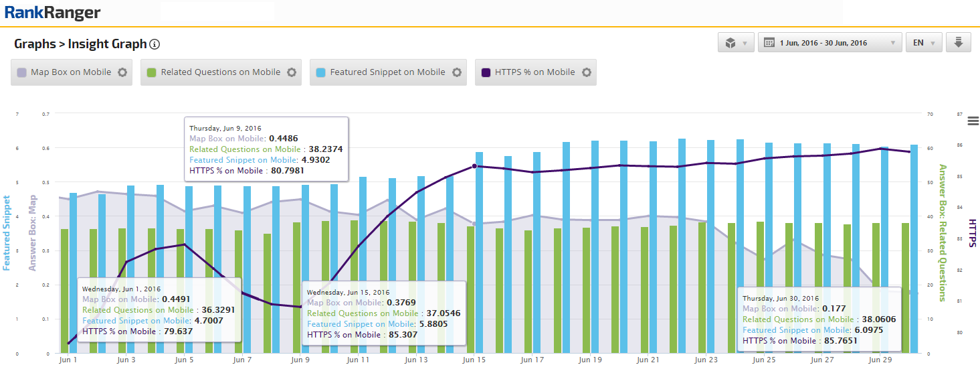Image resolution: width=980 pixels, height=367 pixels.
Task: Click the Jun 15 HTTPS line marker
Action: click(474, 165)
